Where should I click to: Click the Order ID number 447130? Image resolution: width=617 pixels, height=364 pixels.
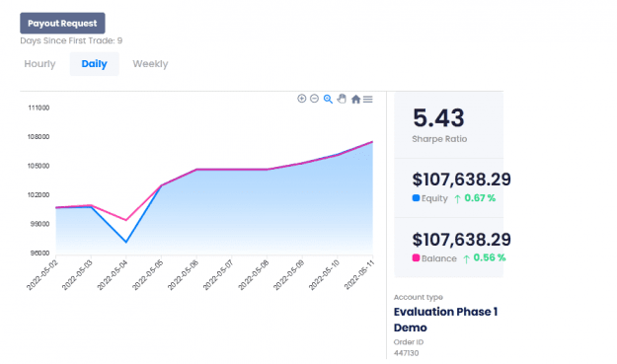406,353
